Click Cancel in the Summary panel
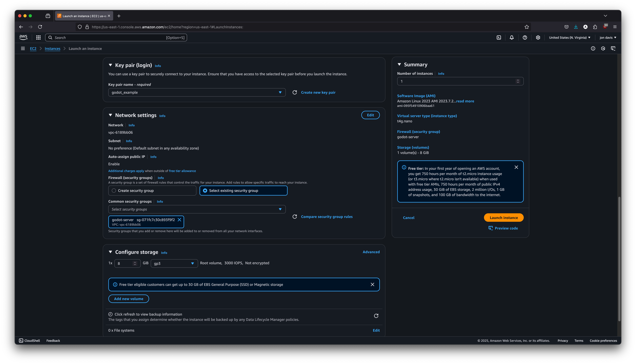636x364 pixels. pyautogui.click(x=409, y=218)
